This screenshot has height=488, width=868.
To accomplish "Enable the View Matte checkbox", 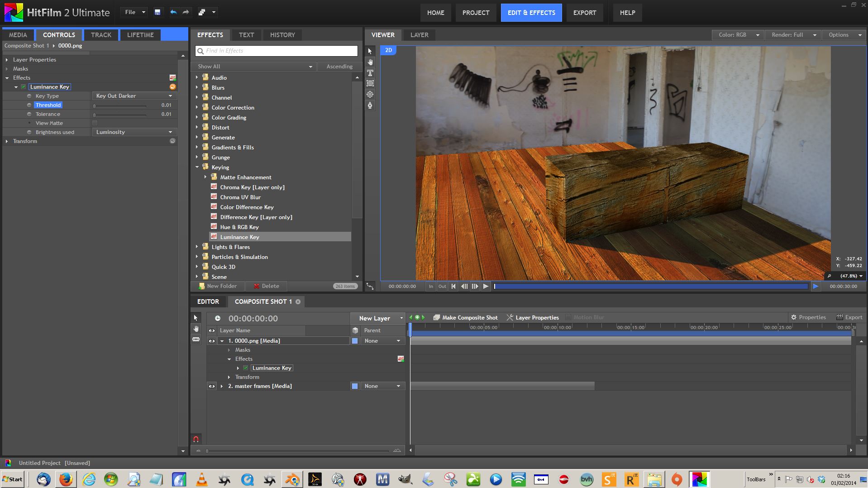I will click(95, 123).
